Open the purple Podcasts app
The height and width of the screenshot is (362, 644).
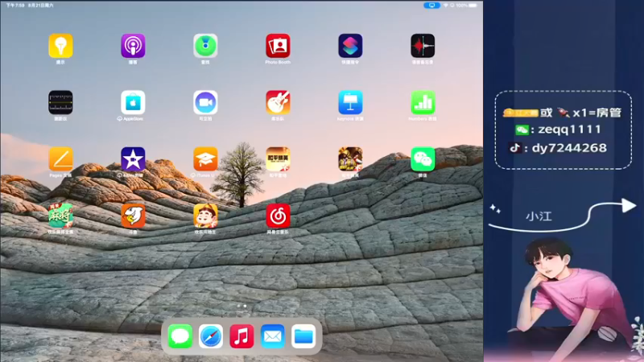133,46
